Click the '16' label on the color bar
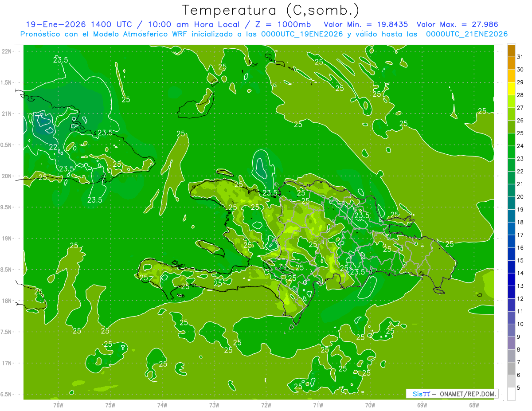Image resolution: width=532 pixels, height=411 pixels. click(x=520, y=248)
